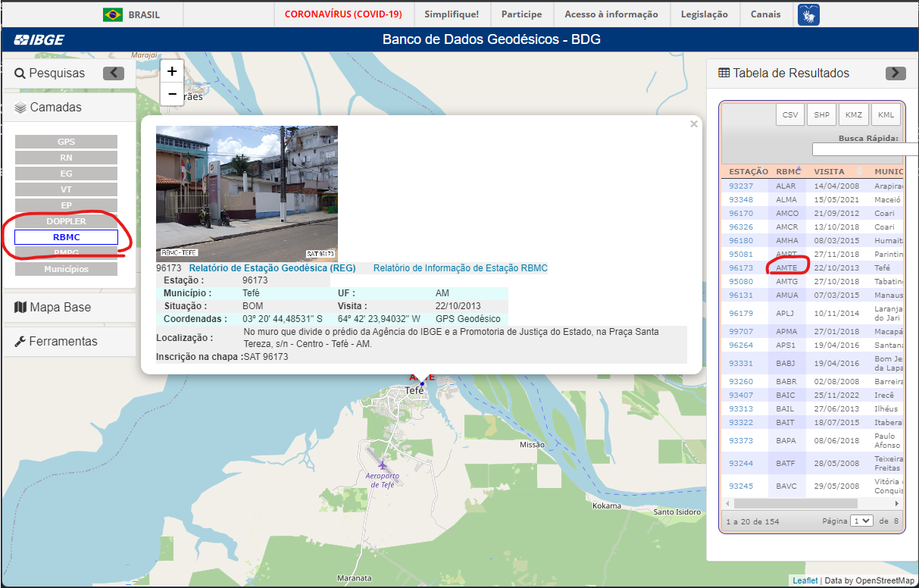
Task: Click the Busca Rápida search field
Action: pyautogui.click(x=864, y=149)
